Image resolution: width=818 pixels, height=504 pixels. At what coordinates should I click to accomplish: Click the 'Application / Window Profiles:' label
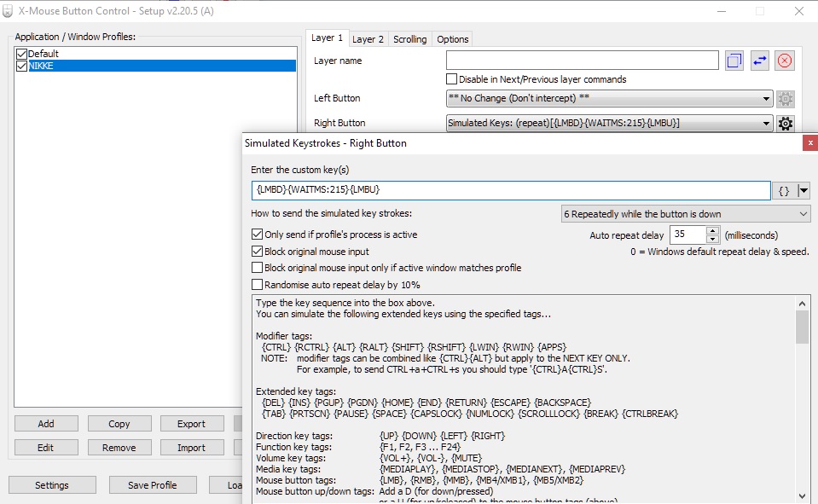coord(75,37)
